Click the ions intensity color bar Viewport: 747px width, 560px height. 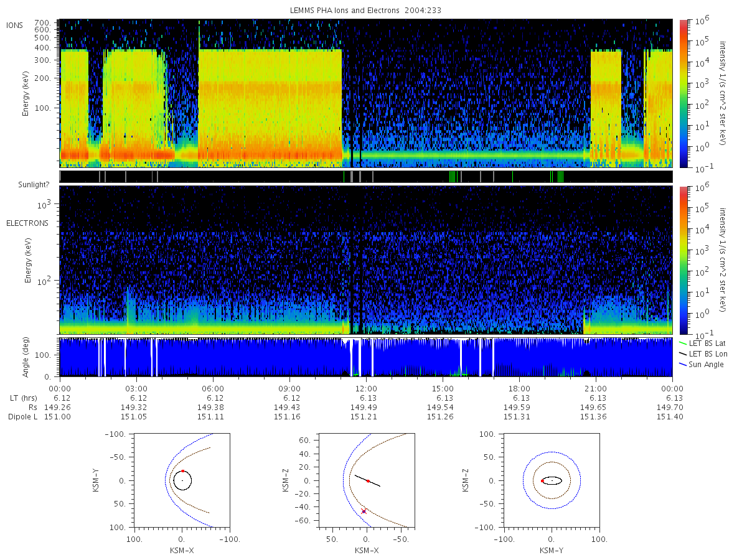coord(683,93)
